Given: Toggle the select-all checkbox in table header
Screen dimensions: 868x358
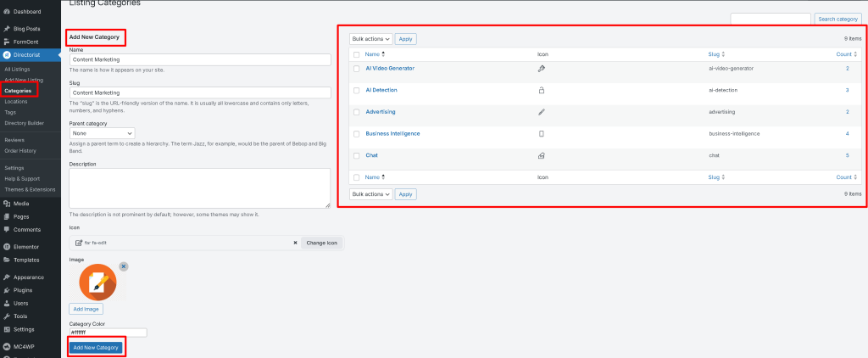Looking at the screenshot, I should [x=357, y=54].
